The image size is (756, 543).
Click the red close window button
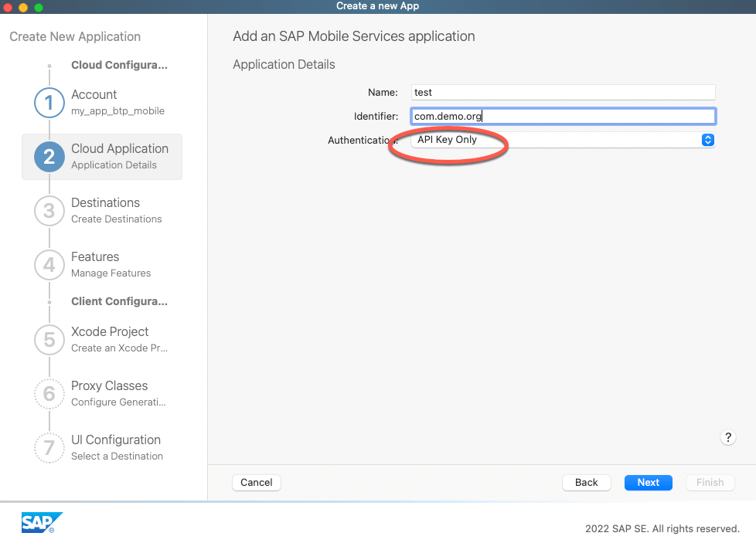pyautogui.click(x=8, y=7)
